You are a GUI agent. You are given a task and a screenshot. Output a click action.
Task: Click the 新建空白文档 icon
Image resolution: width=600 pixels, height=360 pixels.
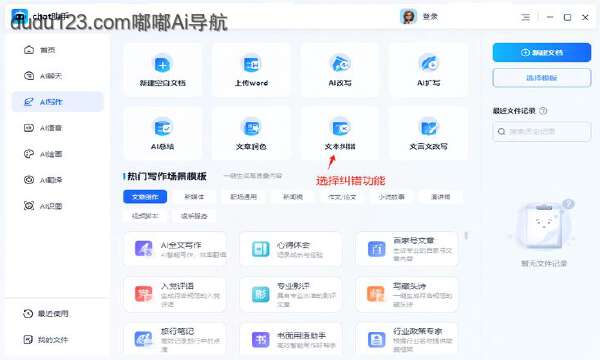click(x=163, y=64)
